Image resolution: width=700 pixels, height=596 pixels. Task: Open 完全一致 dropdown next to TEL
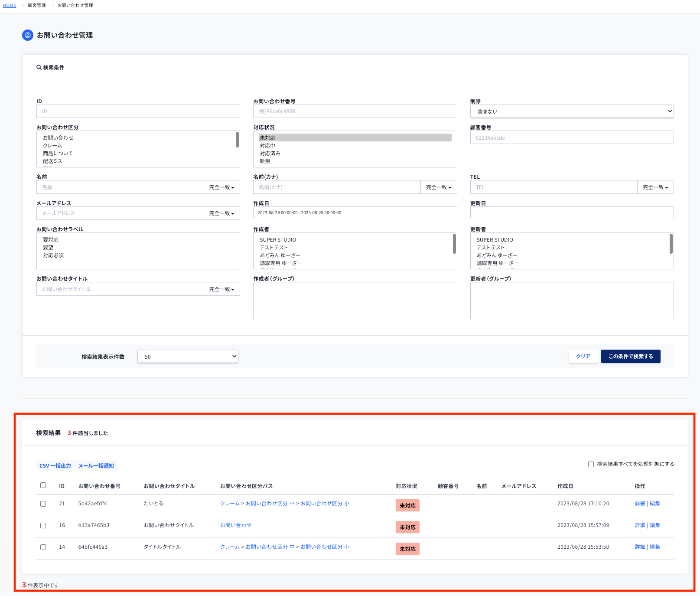pos(655,187)
